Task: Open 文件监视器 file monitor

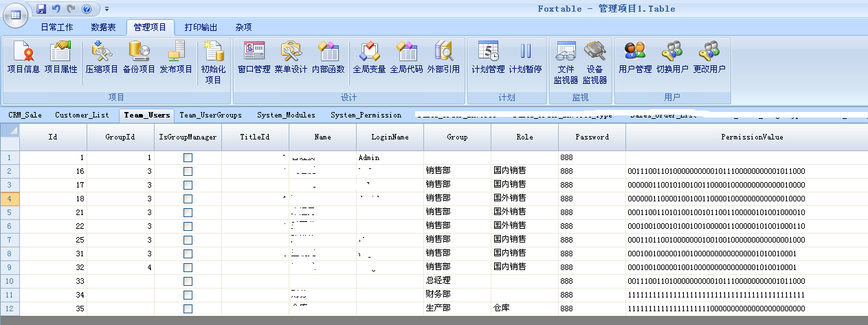Action: click(x=566, y=62)
